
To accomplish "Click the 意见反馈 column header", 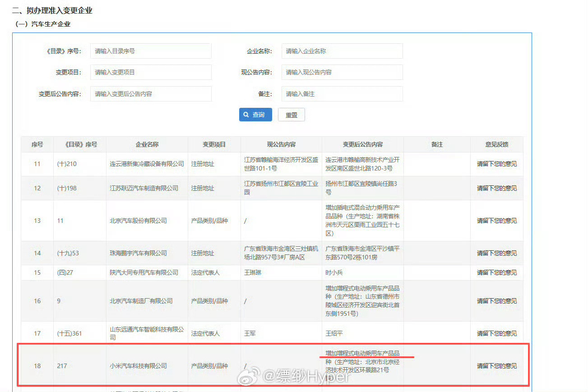I will (x=497, y=144).
